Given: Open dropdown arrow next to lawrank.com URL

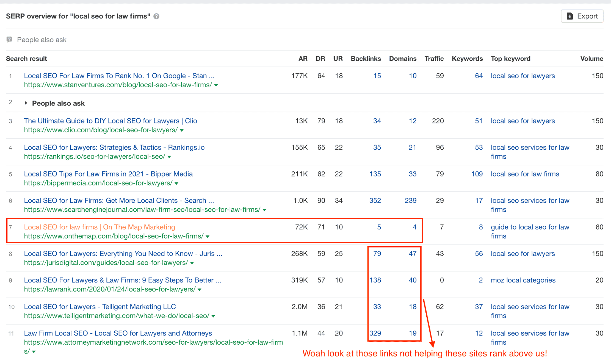Looking at the screenshot, I should (200, 289).
